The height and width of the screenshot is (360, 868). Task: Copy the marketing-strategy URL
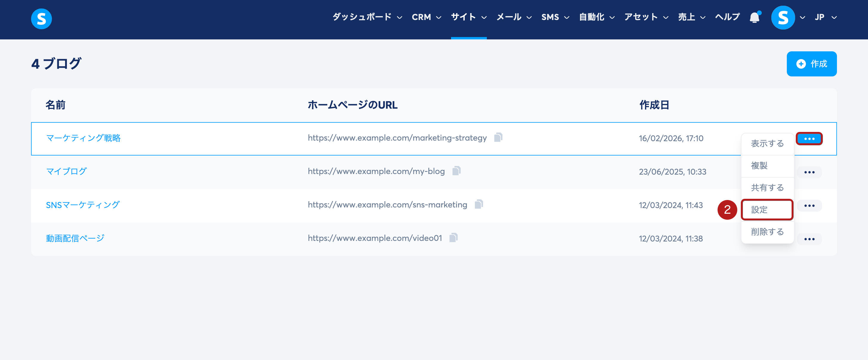coord(498,138)
